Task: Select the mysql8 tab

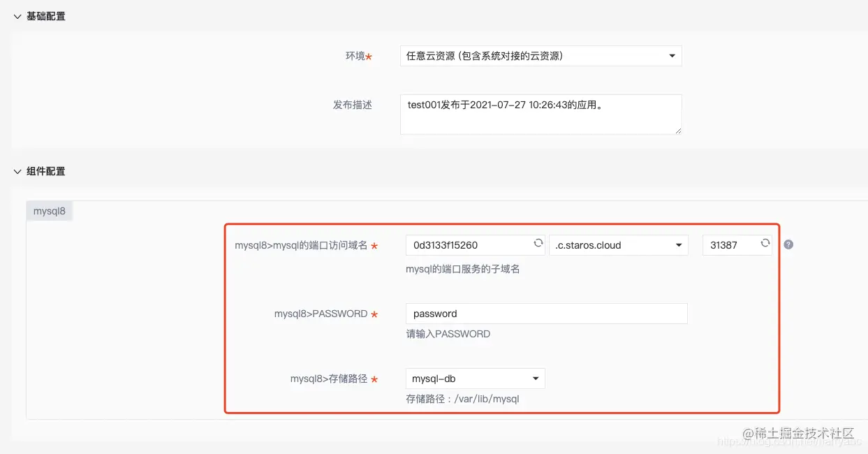Action: click(49, 210)
